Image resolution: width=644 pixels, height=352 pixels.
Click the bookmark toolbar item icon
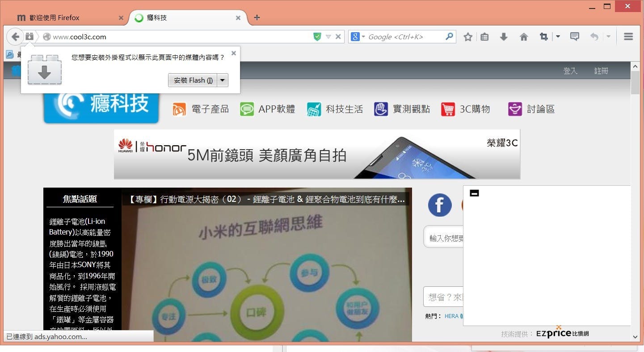coord(9,54)
